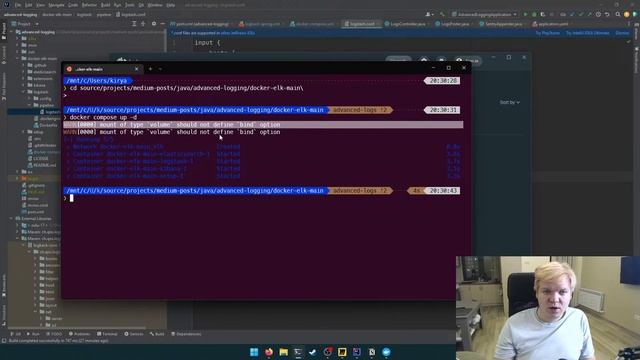
Task: Open the File menu
Action: (x=18, y=5)
